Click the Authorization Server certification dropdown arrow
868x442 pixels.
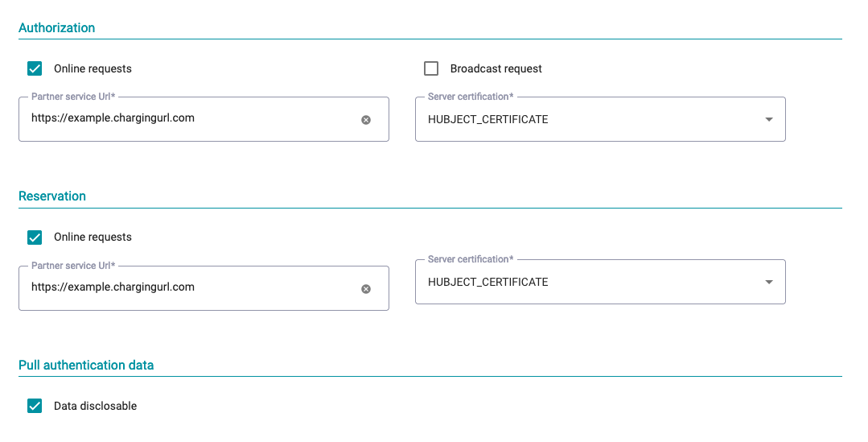(769, 120)
